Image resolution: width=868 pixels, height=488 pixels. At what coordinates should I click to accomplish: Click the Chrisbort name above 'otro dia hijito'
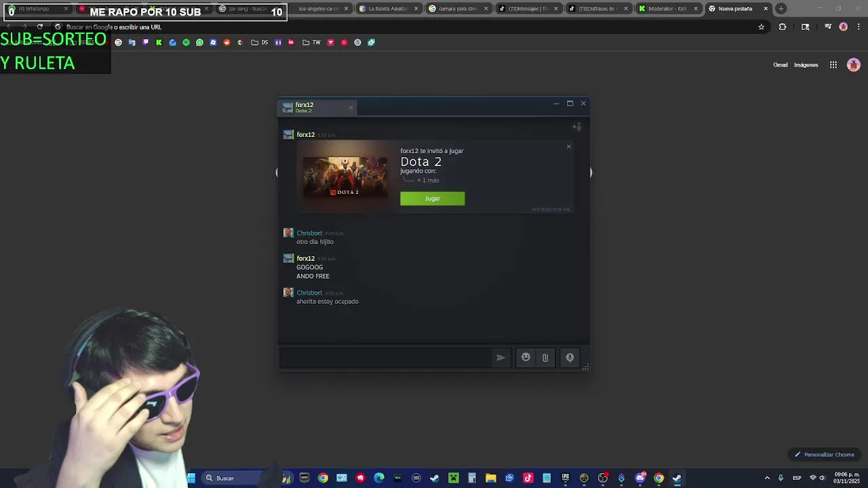click(309, 233)
